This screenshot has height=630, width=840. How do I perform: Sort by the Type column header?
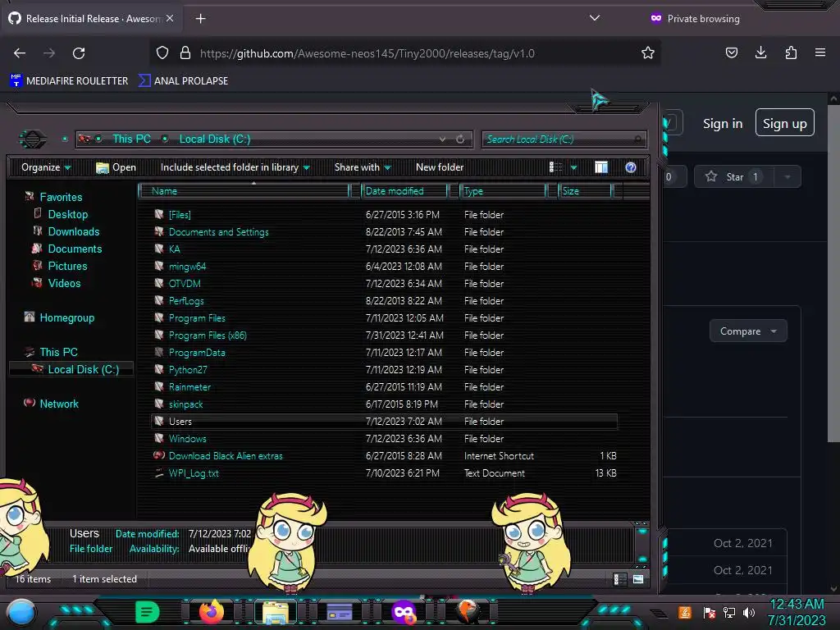[x=503, y=190]
